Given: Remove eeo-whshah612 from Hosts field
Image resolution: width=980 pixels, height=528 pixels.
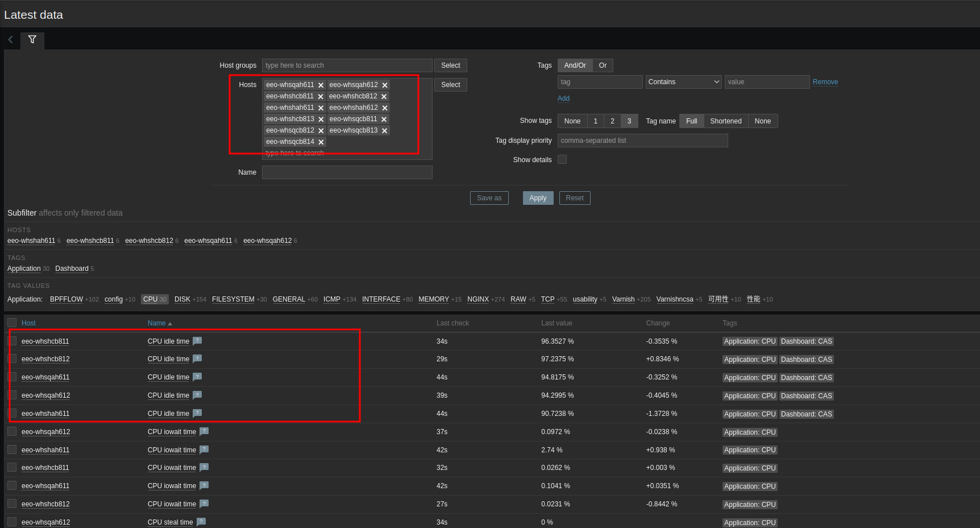Looking at the screenshot, I should [385, 108].
